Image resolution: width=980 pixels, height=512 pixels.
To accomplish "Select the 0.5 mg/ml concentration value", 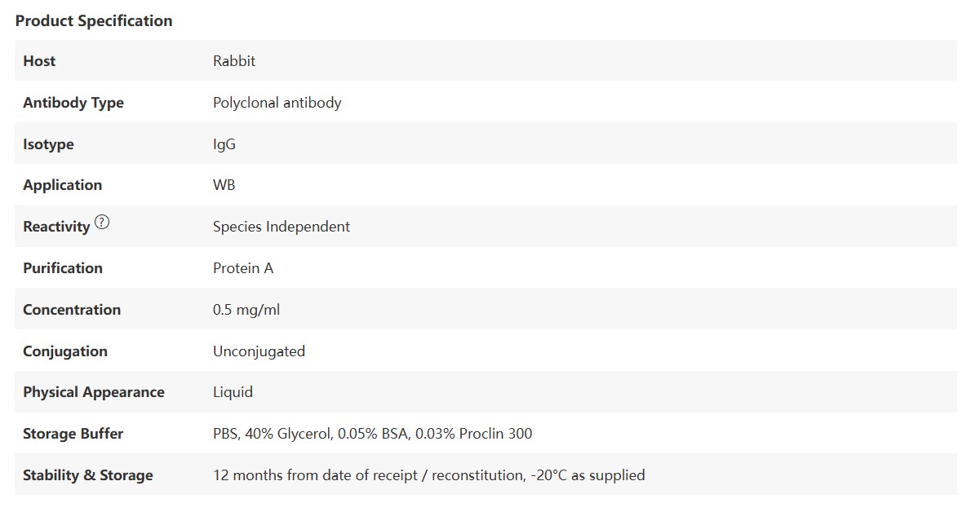I will coord(246,310).
